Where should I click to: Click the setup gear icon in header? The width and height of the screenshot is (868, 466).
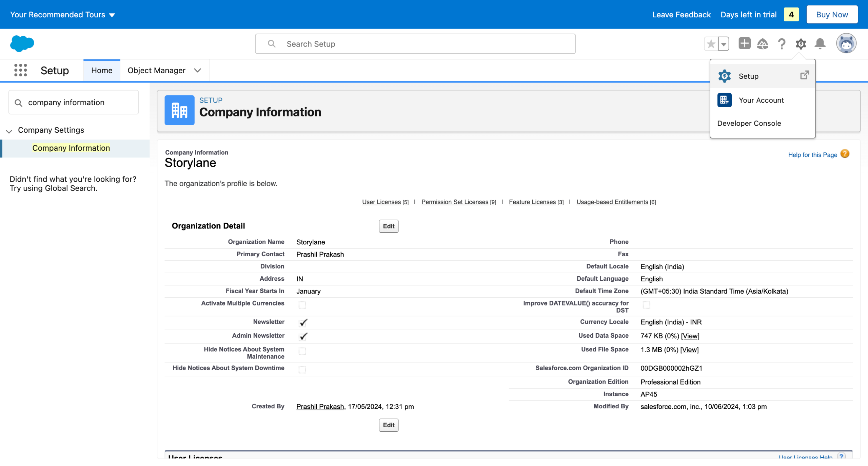pyautogui.click(x=801, y=44)
